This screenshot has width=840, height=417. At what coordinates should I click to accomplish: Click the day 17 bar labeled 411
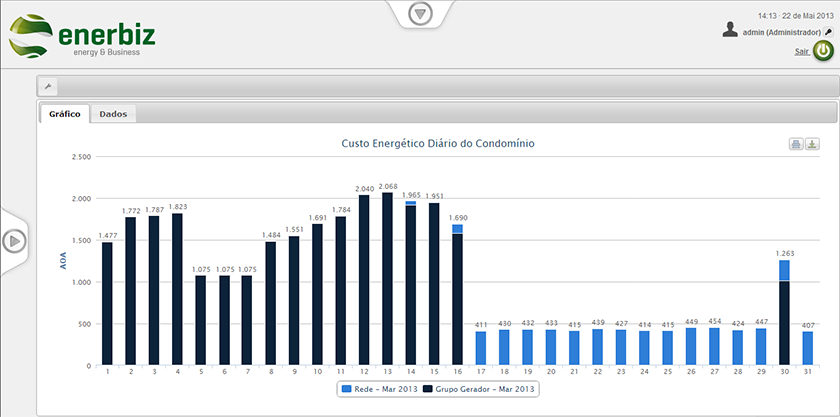pyautogui.click(x=481, y=348)
